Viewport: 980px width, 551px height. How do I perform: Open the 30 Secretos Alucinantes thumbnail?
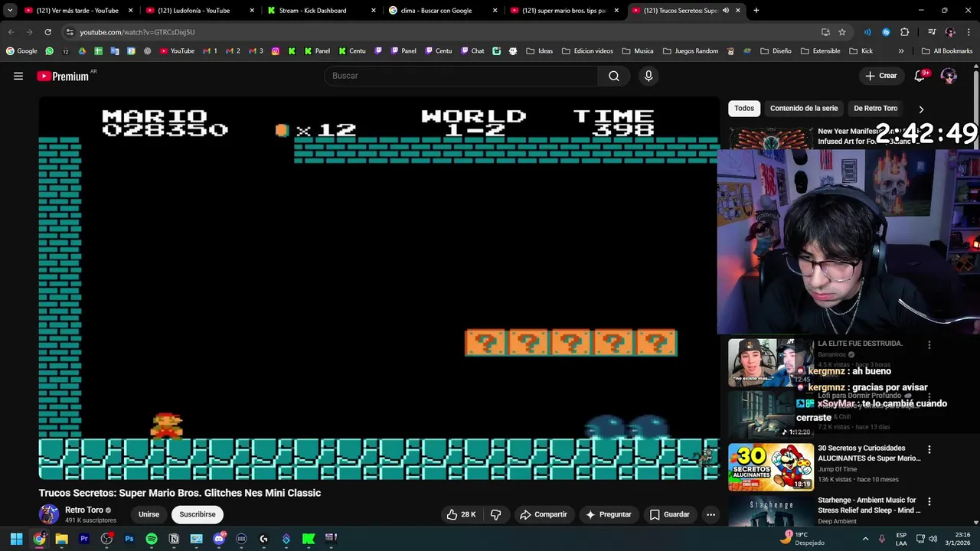coord(771,467)
